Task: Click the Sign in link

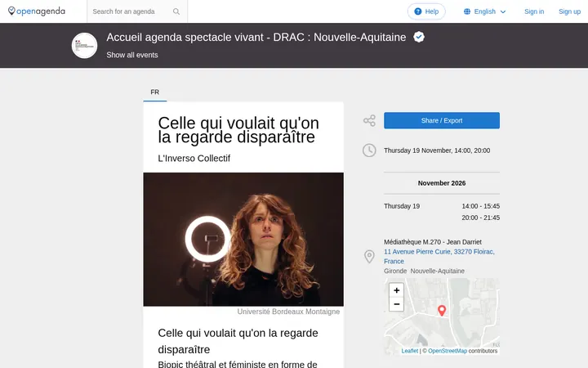Action: click(534, 11)
